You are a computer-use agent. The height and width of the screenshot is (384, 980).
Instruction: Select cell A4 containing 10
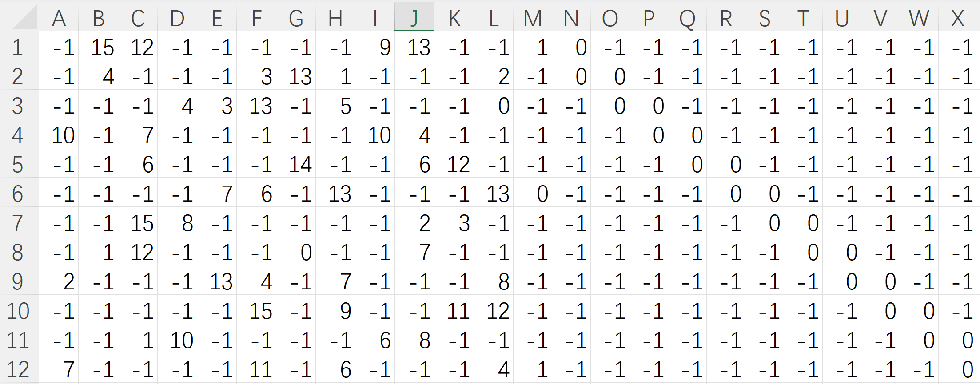coord(59,135)
